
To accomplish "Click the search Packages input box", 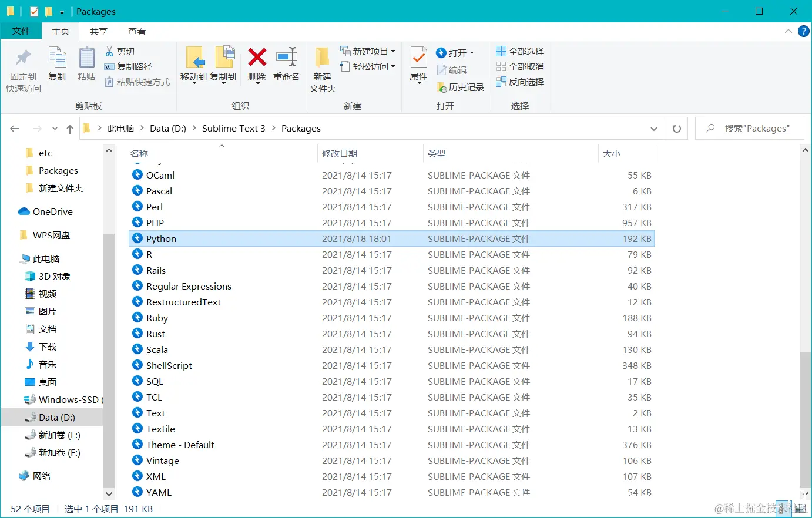I will (750, 129).
